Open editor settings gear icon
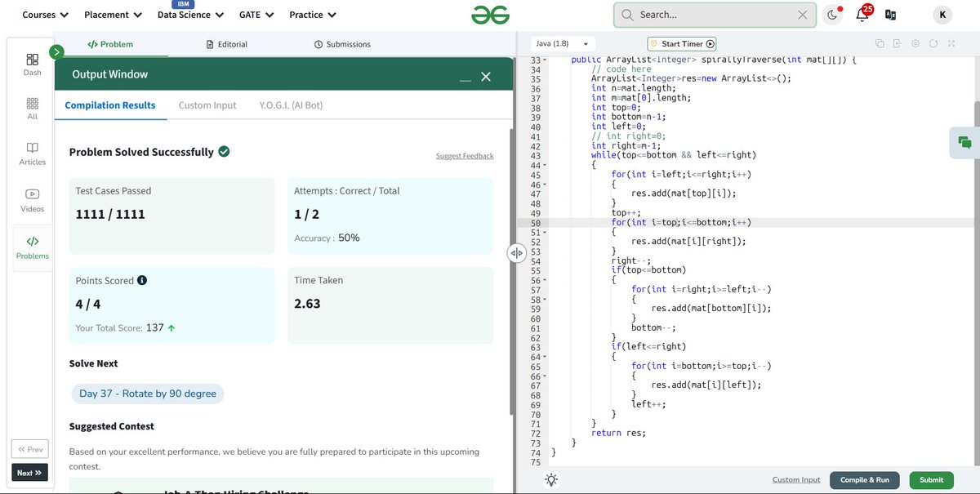Image resolution: width=980 pixels, height=494 pixels. coord(915,43)
